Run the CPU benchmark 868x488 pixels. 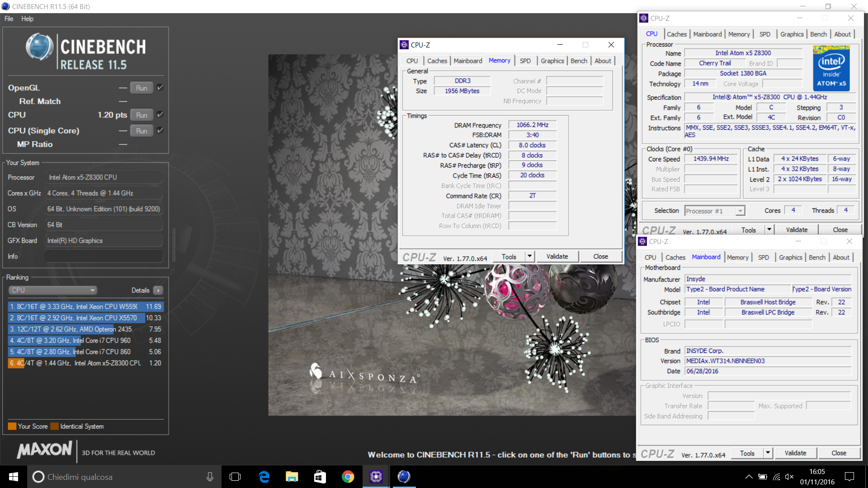coord(142,115)
